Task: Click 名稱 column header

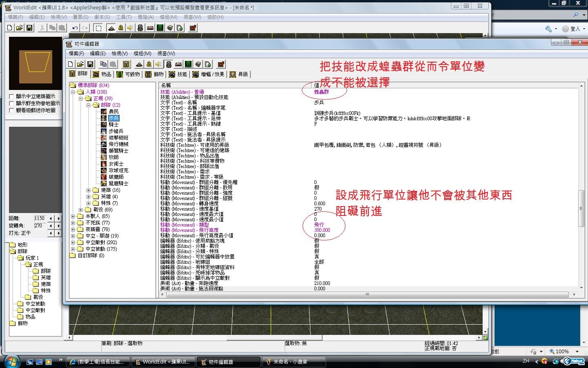Action: coord(166,85)
